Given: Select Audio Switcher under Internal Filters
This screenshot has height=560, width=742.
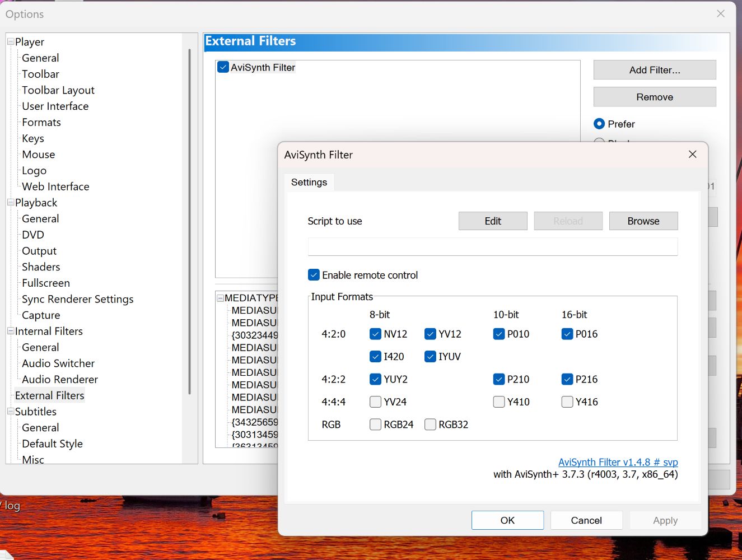Looking at the screenshot, I should coord(58,363).
